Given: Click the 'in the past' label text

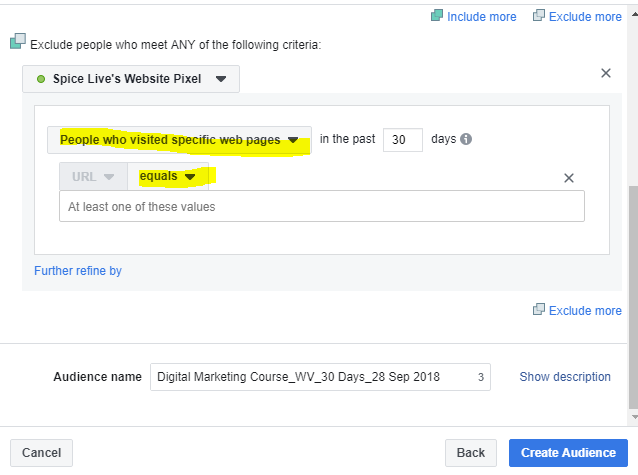Looking at the screenshot, I should 347,139.
